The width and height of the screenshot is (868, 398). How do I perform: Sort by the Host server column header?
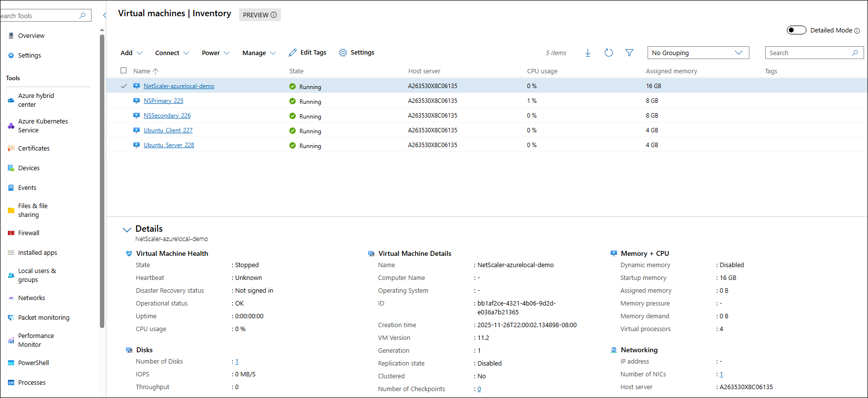[424, 71]
